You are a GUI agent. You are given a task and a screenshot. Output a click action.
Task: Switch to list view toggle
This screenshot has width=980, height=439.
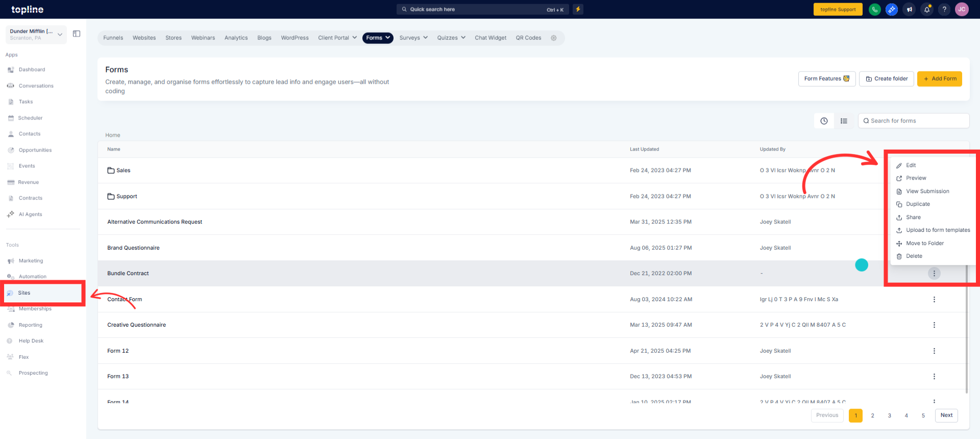tap(844, 121)
